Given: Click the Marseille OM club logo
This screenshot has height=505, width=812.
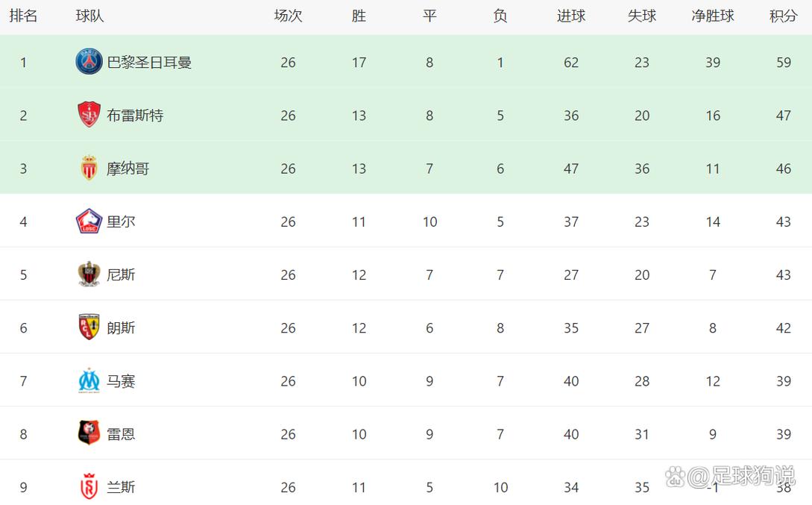Looking at the screenshot, I should coord(89,380).
